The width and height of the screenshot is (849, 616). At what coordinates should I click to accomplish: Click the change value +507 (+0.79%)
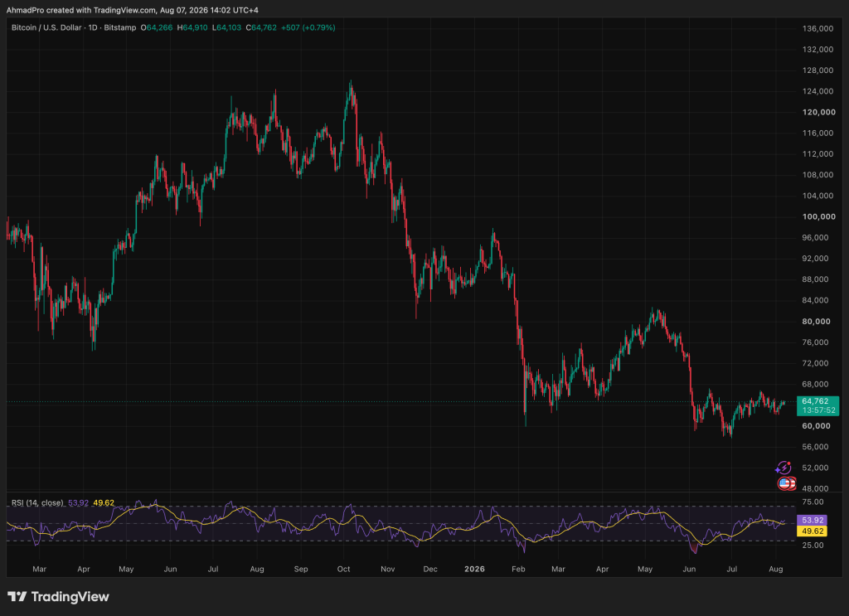click(x=308, y=27)
